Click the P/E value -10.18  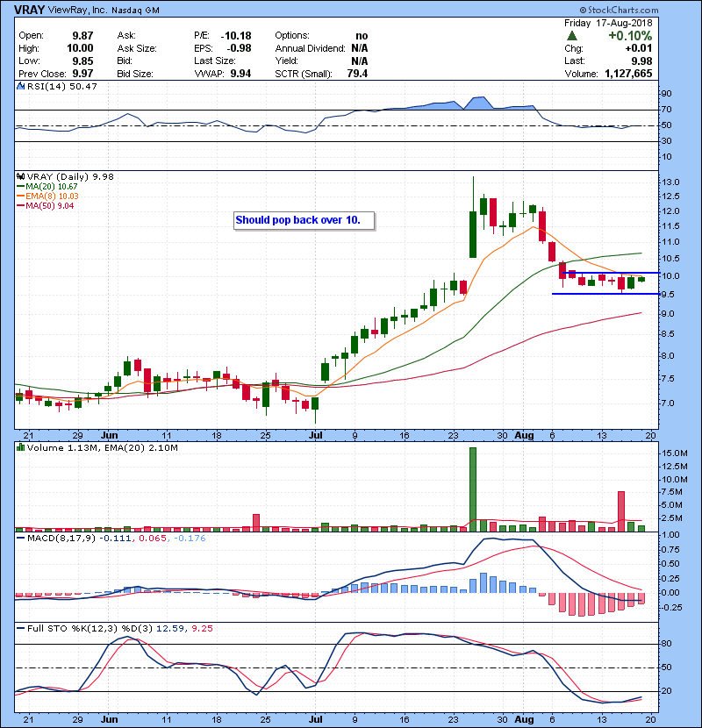(x=236, y=36)
